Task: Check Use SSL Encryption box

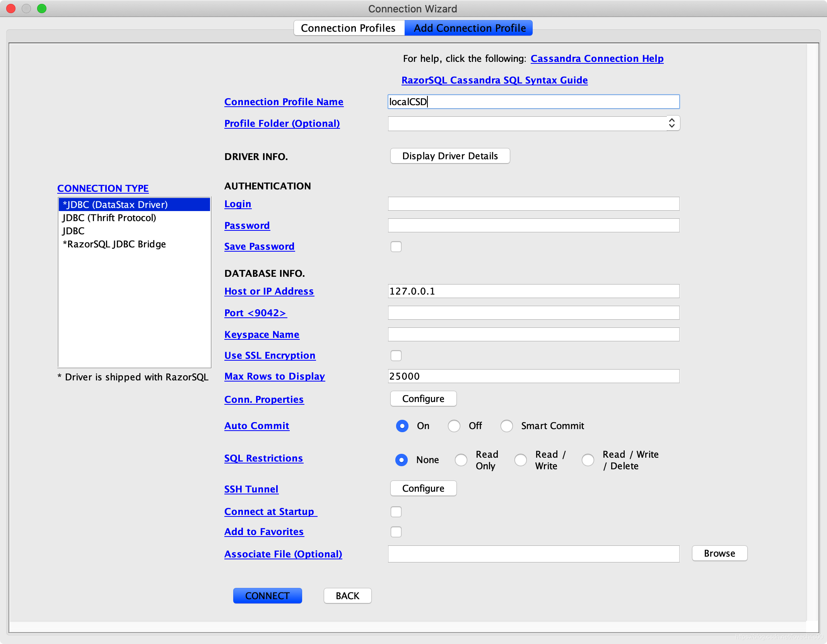Action: coord(396,356)
